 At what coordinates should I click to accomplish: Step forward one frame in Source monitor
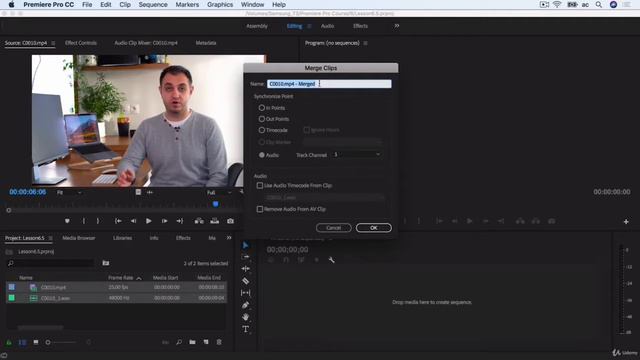(x=164, y=221)
